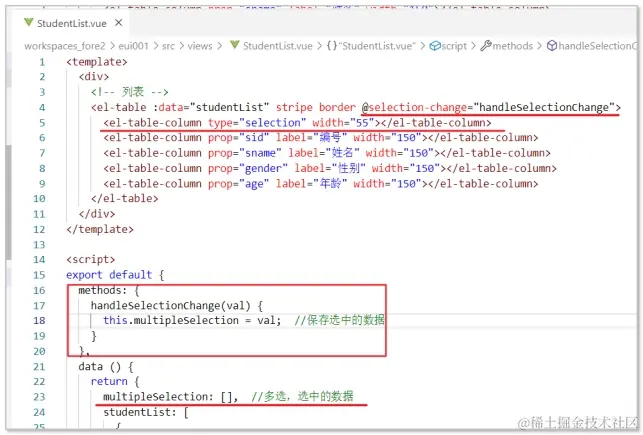Click line number 4 in the gutter
This screenshot has height=435, width=643.
tap(42, 108)
